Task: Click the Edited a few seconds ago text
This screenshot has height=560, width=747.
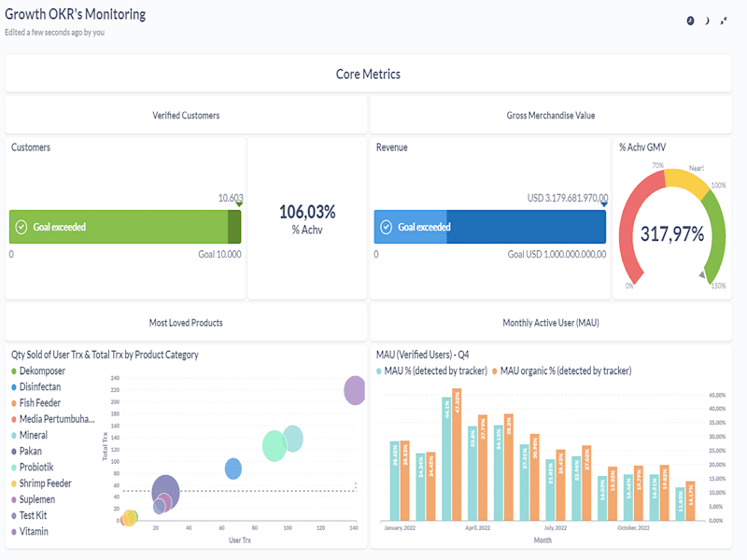Action: [x=55, y=33]
